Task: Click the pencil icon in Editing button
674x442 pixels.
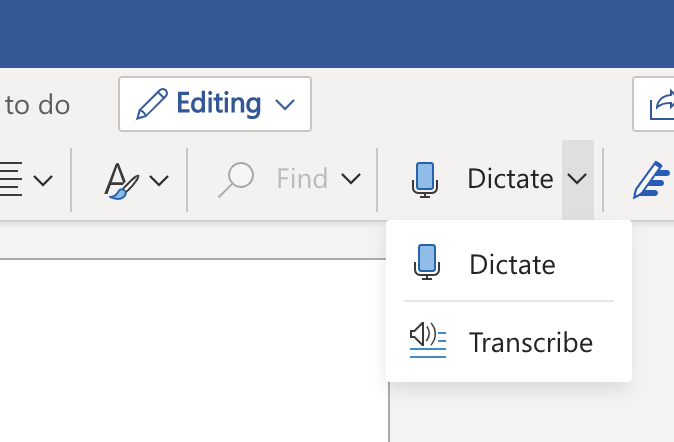Action: pos(152,104)
